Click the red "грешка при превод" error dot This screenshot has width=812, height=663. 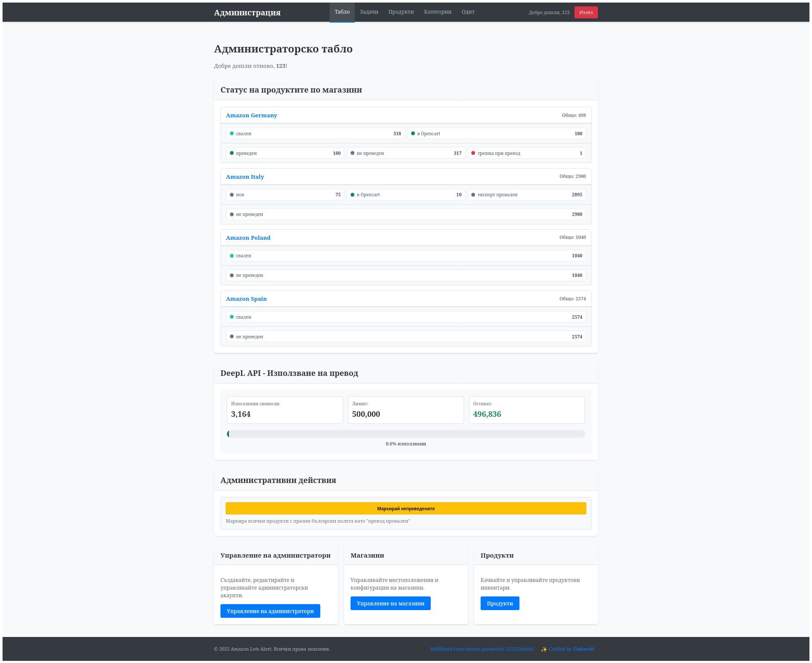473,153
